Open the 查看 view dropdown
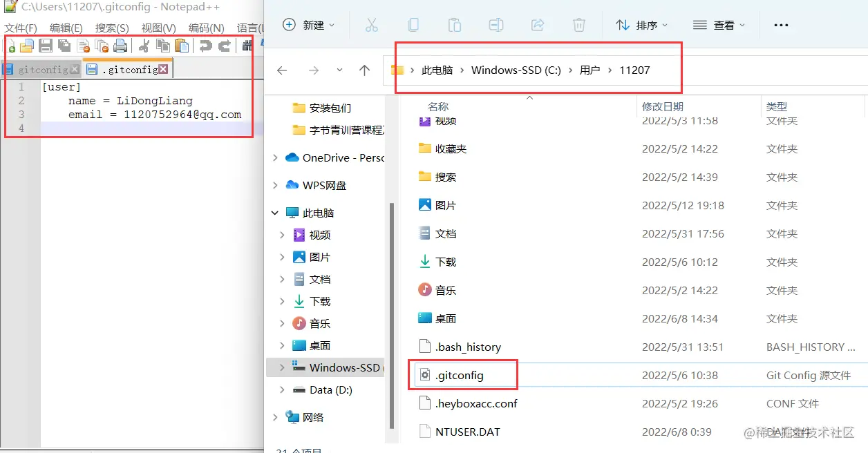The image size is (868, 453). pos(719,25)
